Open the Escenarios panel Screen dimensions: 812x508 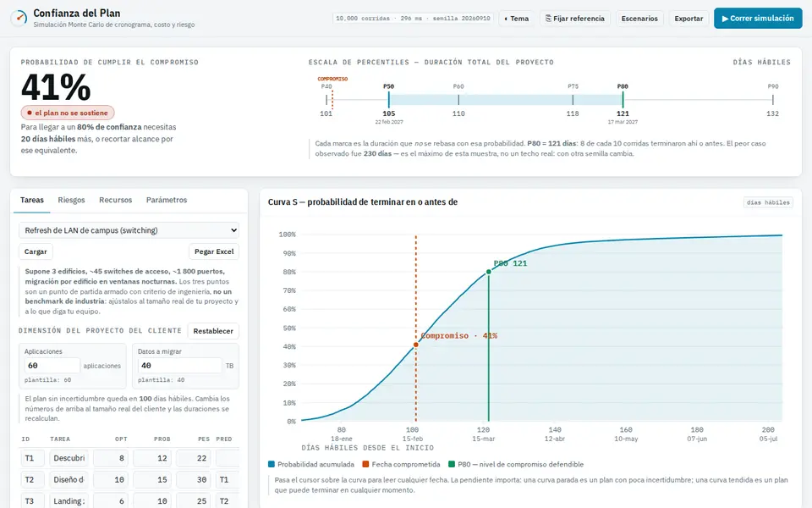pos(639,19)
